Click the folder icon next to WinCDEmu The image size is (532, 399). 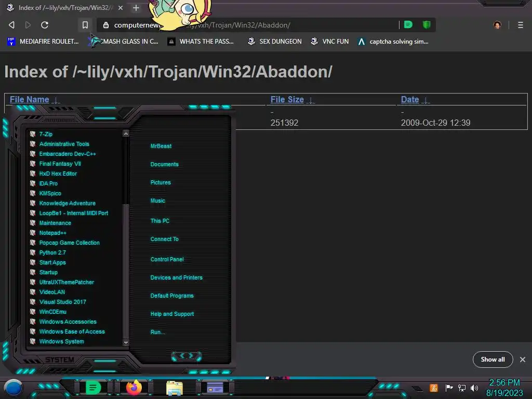[x=33, y=312]
